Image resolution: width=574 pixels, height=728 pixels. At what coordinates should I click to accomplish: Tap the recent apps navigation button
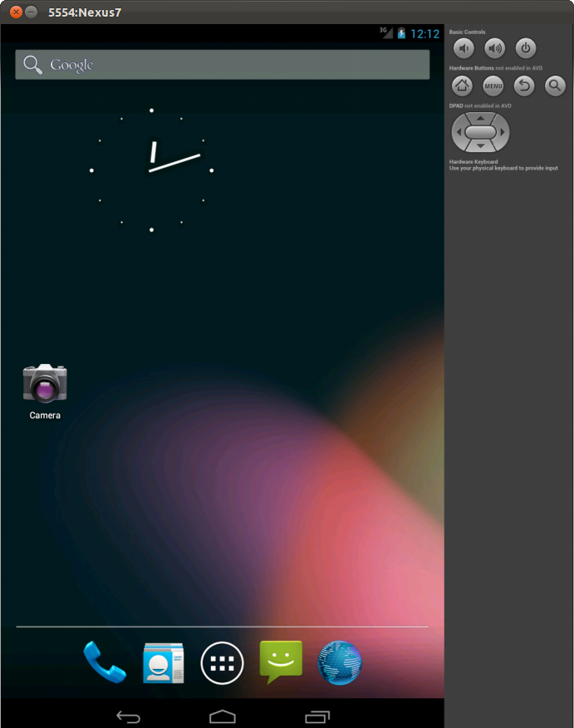[317, 717]
